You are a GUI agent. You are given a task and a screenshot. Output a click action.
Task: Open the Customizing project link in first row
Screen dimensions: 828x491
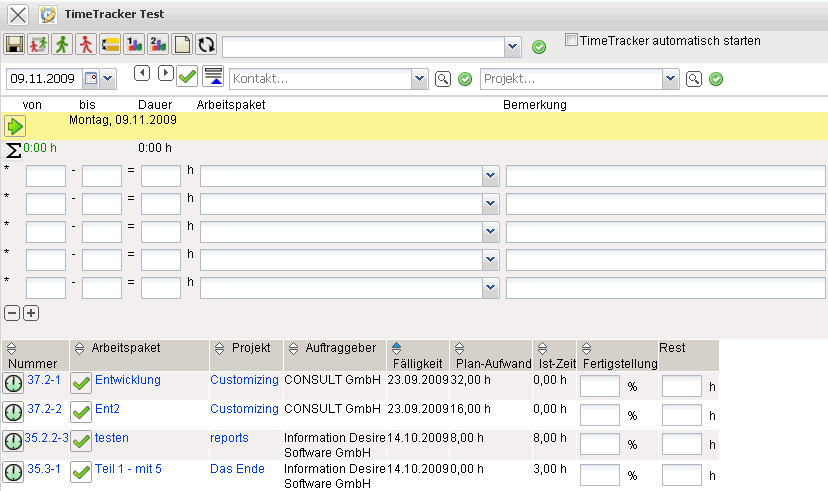click(244, 380)
